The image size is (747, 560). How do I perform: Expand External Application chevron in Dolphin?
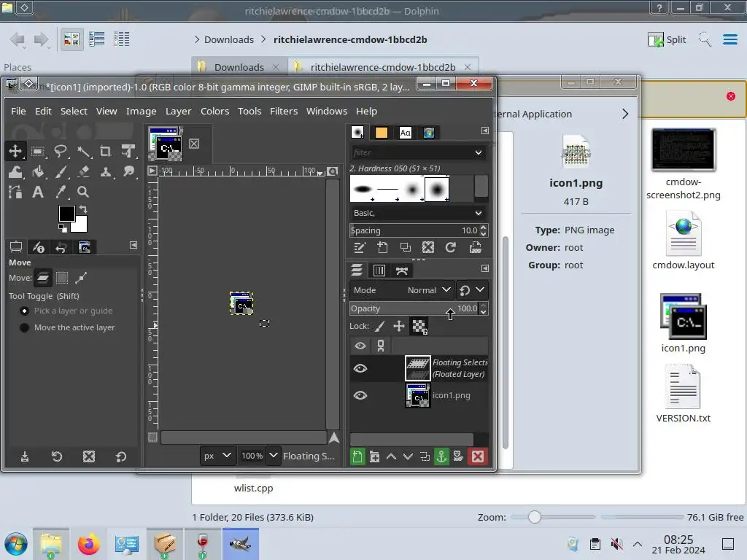625,114
